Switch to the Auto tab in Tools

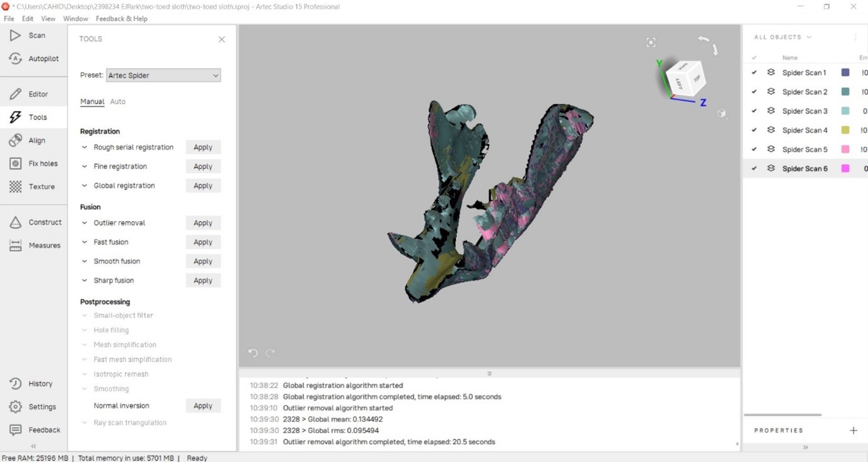pos(118,101)
